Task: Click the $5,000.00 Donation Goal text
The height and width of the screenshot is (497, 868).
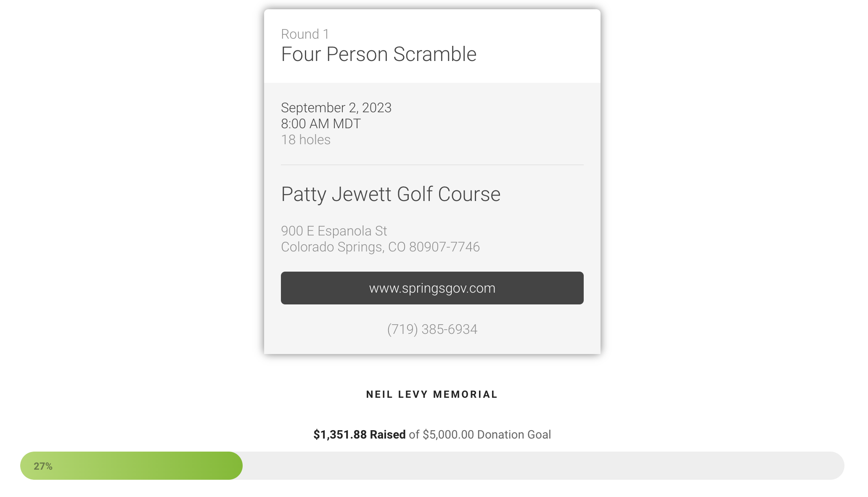Action: click(487, 434)
